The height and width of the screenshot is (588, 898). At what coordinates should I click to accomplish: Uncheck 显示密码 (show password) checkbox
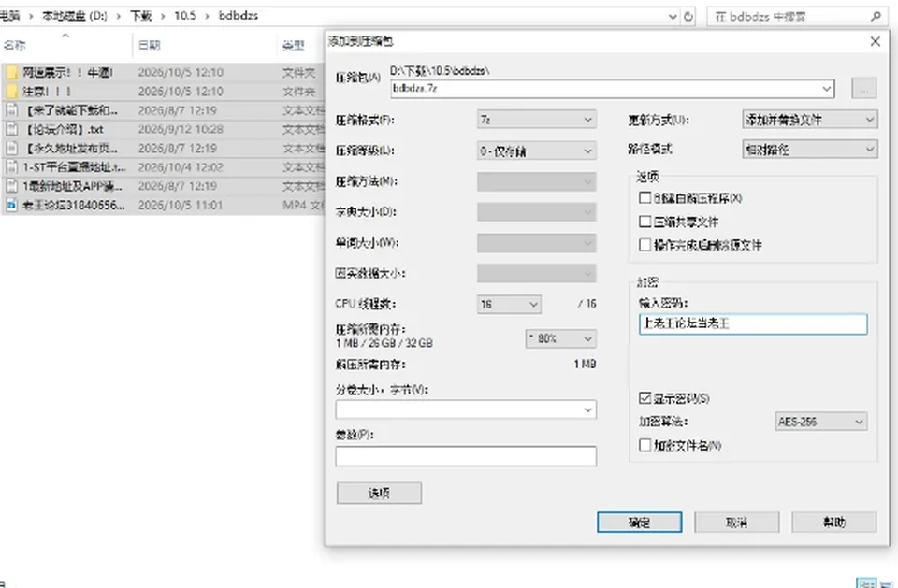[645, 398]
